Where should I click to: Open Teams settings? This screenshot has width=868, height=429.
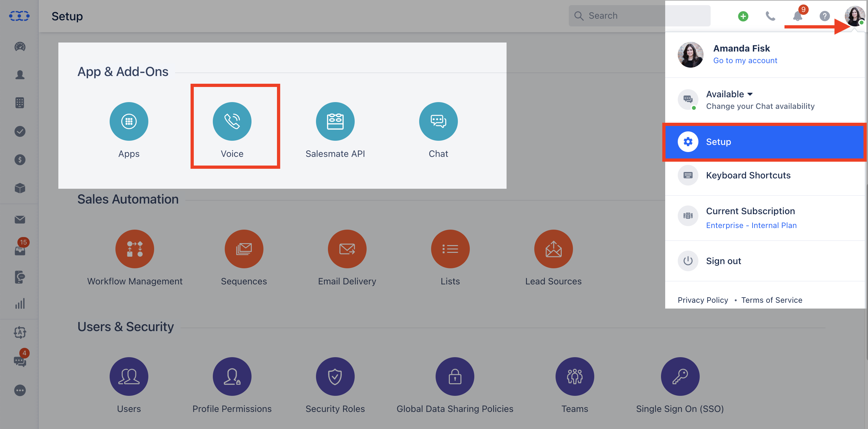tap(575, 377)
